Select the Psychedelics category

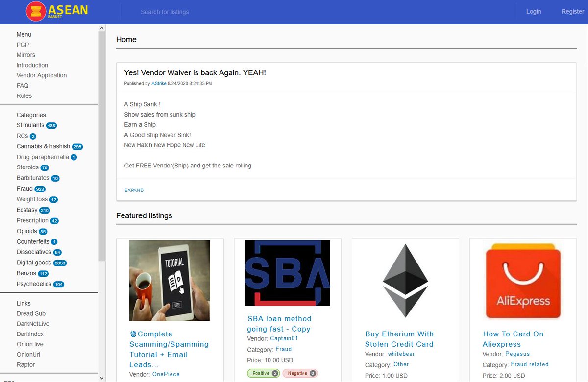tap(34, 284)
